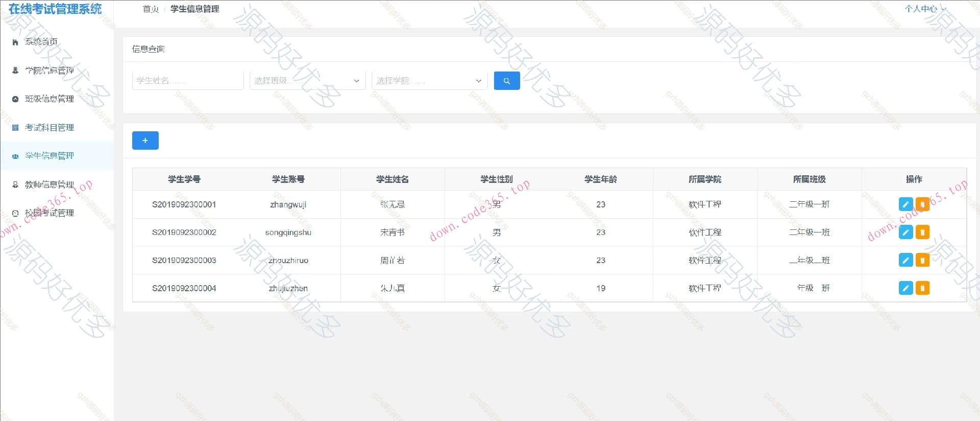Viewport: 980px width, 421px height.
Task: Click the 学生性别 column header
Action: click(x=497, y=179)
